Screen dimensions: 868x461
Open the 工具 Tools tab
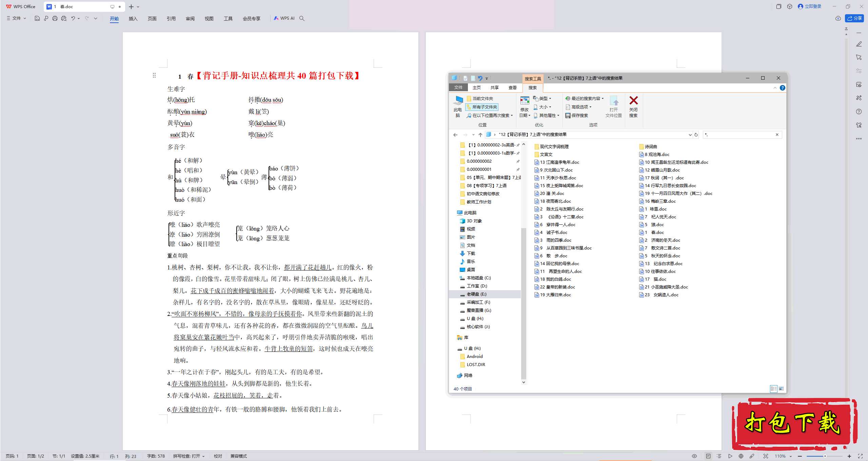coord(228,19)
